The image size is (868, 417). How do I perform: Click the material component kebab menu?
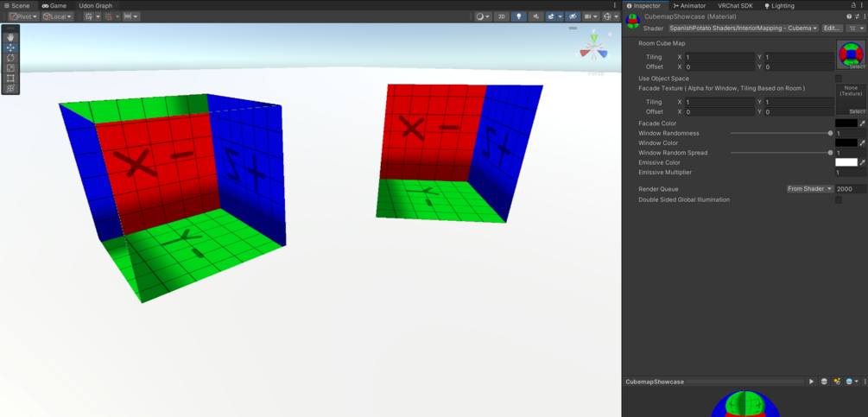[863, 16]
